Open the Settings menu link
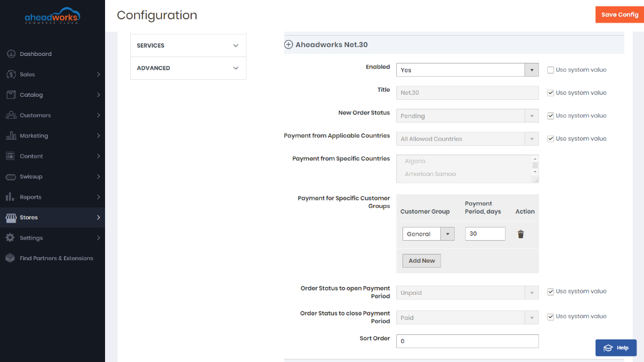 [53, 238]
